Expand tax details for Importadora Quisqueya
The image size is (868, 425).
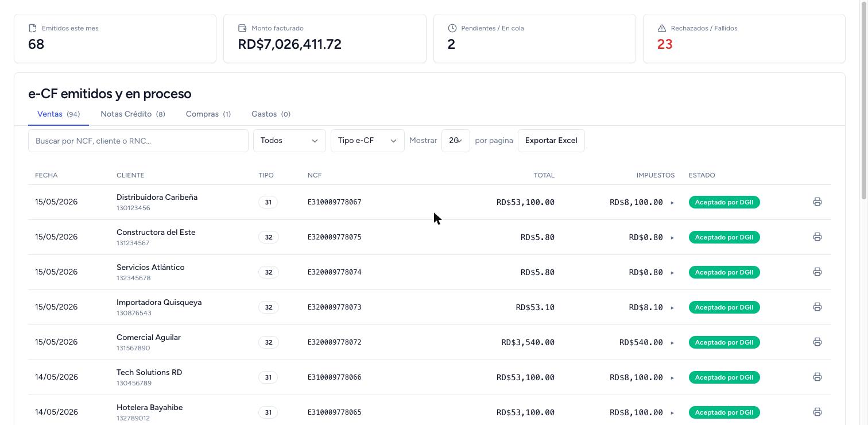click(x=672, y=308)
